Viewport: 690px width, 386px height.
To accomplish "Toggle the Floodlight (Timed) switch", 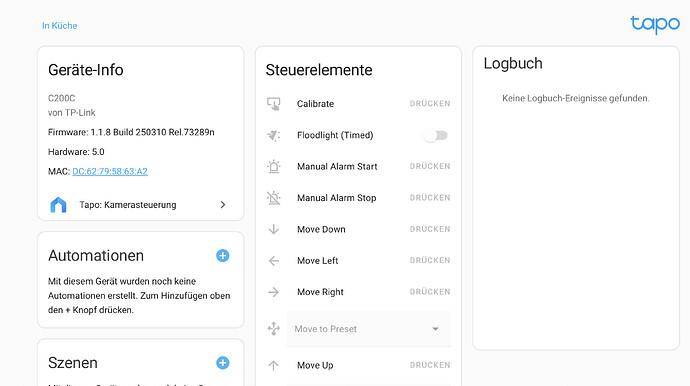I will (436, 136).
